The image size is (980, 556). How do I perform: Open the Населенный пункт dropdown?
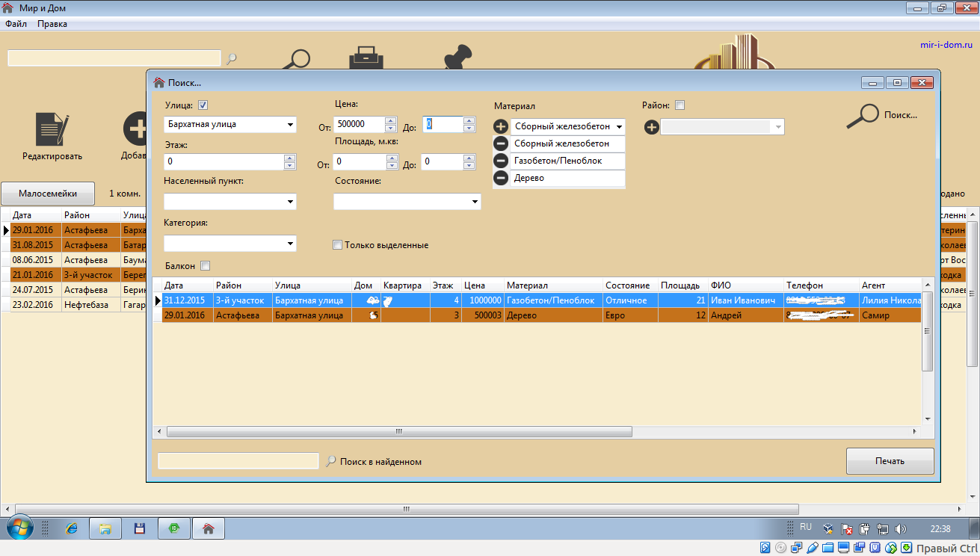click(x=290, y=202)
